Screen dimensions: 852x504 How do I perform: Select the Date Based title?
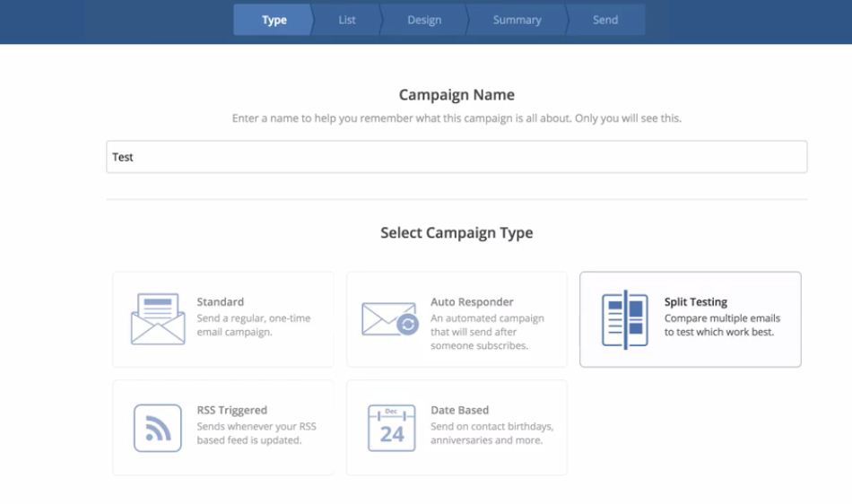pos(460,410)
